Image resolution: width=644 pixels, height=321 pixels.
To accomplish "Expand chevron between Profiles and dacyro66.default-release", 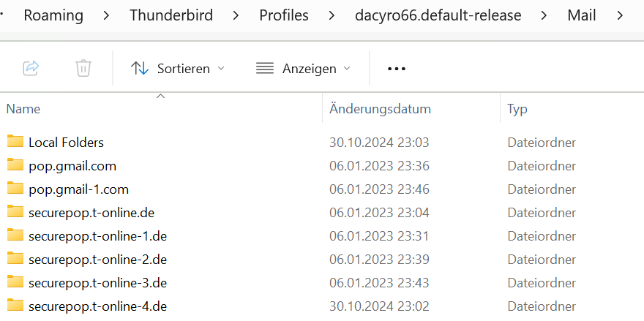I will coord(332,15).
